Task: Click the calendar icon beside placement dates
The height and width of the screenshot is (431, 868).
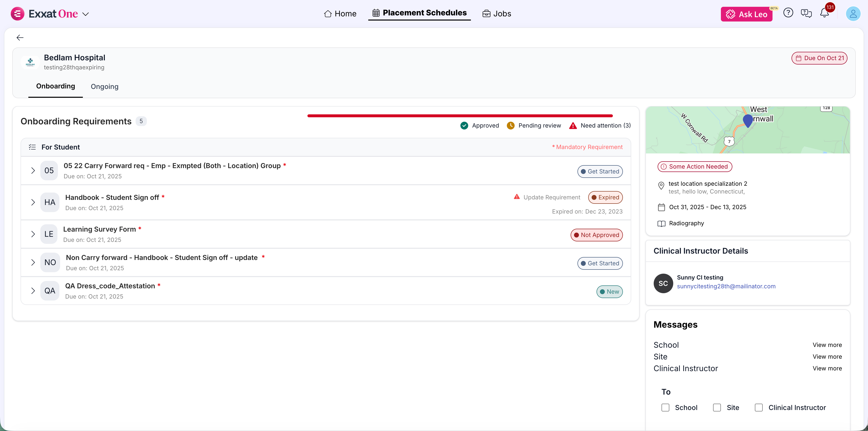Action: click(661, 207)
